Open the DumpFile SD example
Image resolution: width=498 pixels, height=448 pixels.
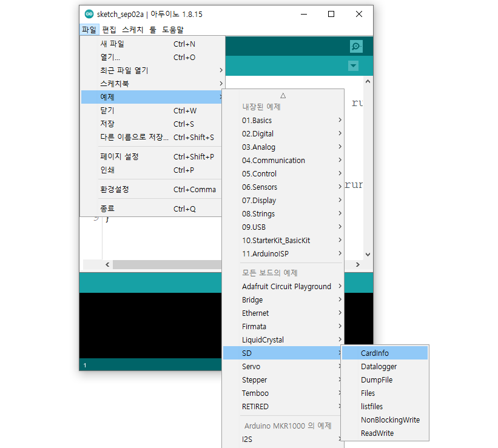(x=385, y=379)
